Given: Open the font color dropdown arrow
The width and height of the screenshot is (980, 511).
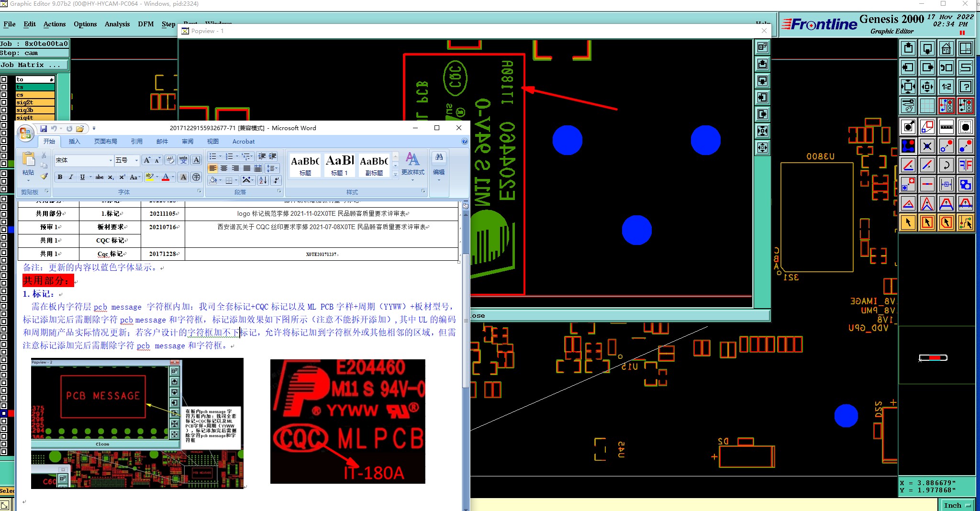Looking at the screenshot, I should 173,177.
